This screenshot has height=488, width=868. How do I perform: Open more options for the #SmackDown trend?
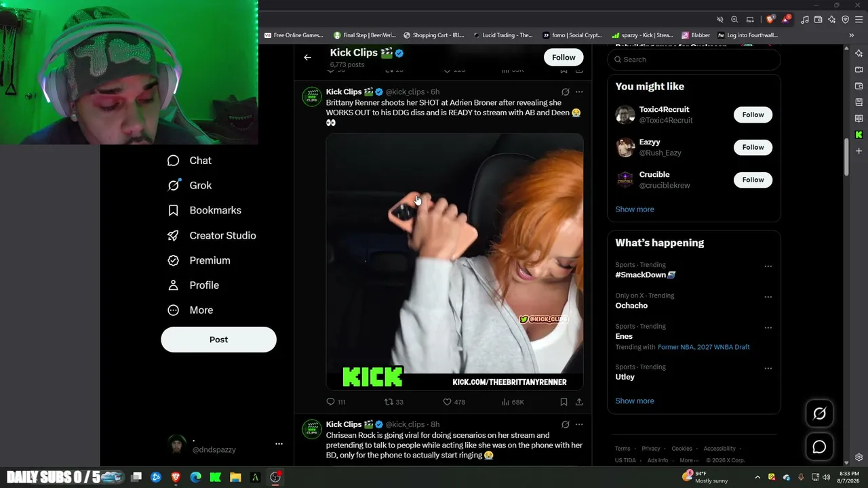[768, 266]
